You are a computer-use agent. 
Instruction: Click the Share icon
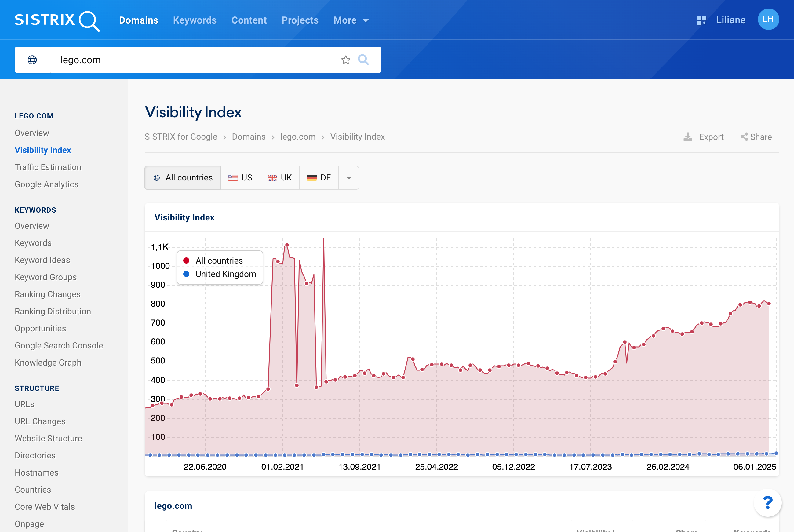click(x=744, y=137)
